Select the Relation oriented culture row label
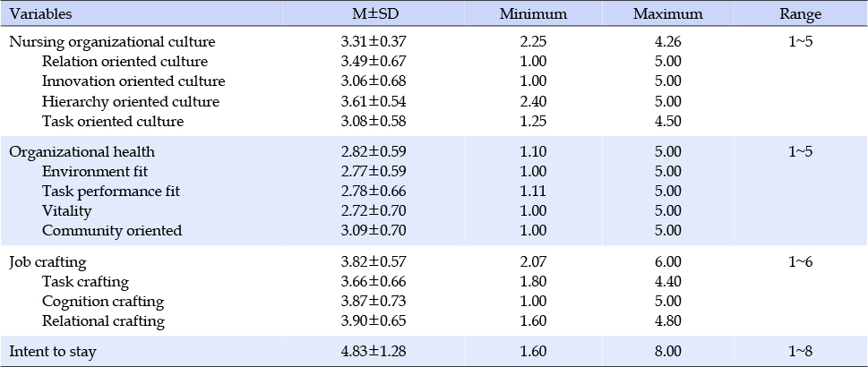 pos(125,62)
